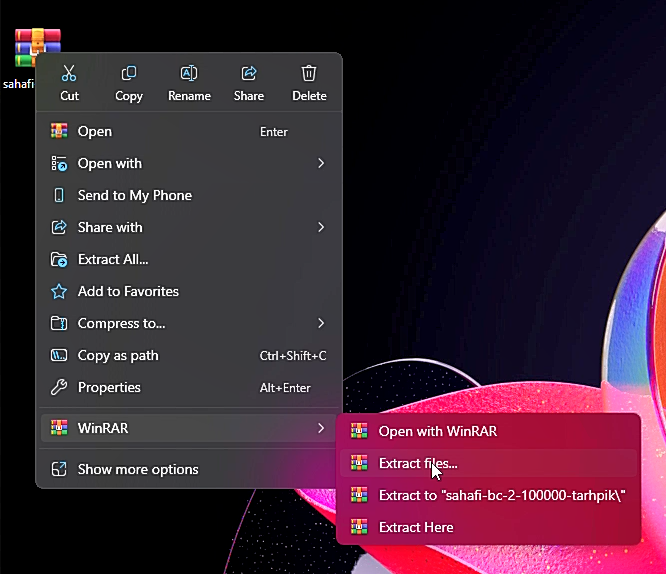666x574 pixels.
Task: Click the Delete trash icon
Action: [309, 73]
